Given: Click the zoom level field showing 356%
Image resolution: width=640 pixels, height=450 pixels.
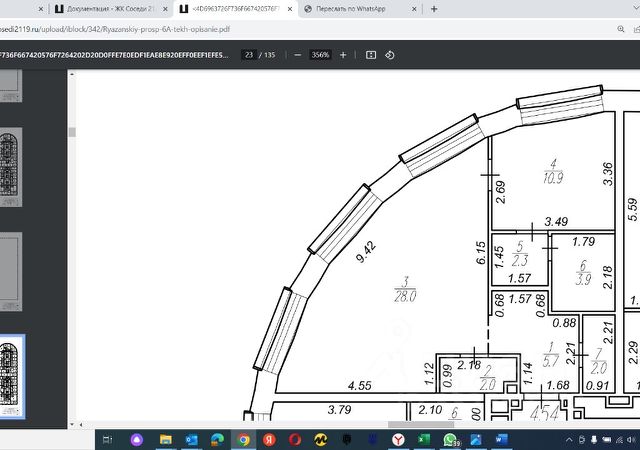Looking at the screenshot, I should coord(320,55).
